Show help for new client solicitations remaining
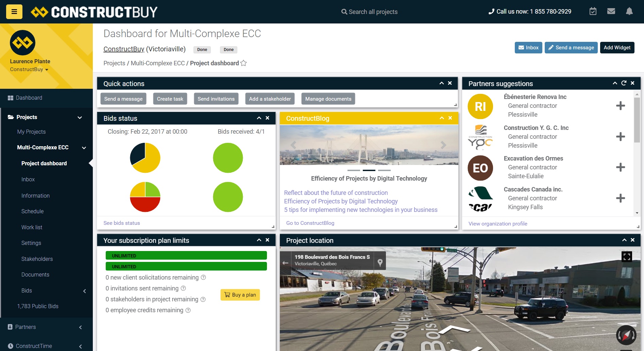 [x=203, y=278]
